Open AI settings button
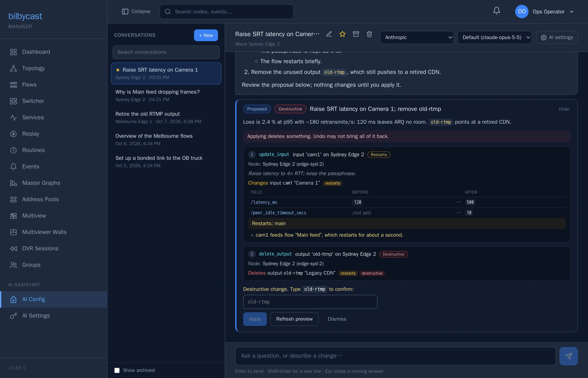 point(556,37)
